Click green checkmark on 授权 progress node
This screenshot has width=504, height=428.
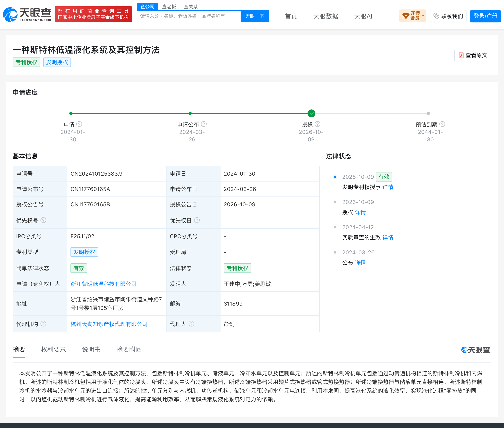pos(311,113)
